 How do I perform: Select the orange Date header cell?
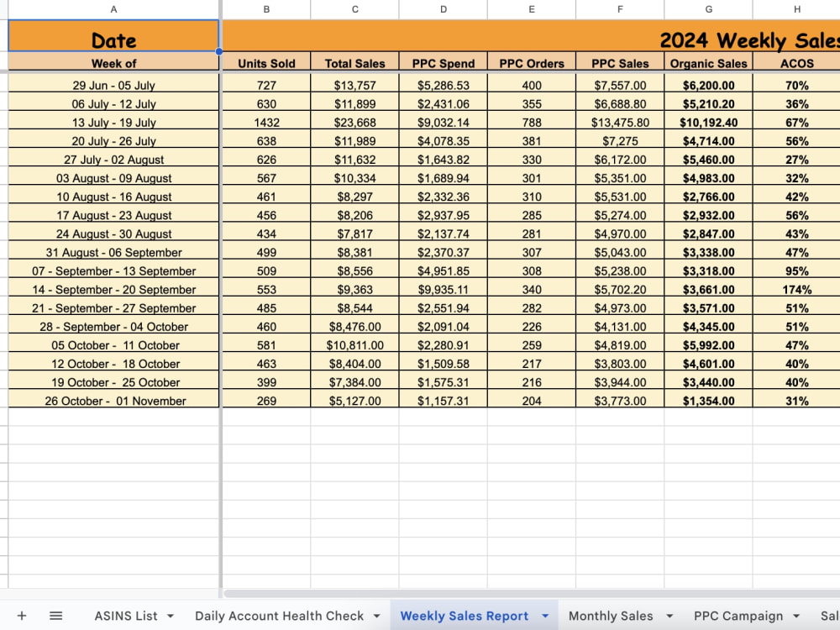coord(113,36)
